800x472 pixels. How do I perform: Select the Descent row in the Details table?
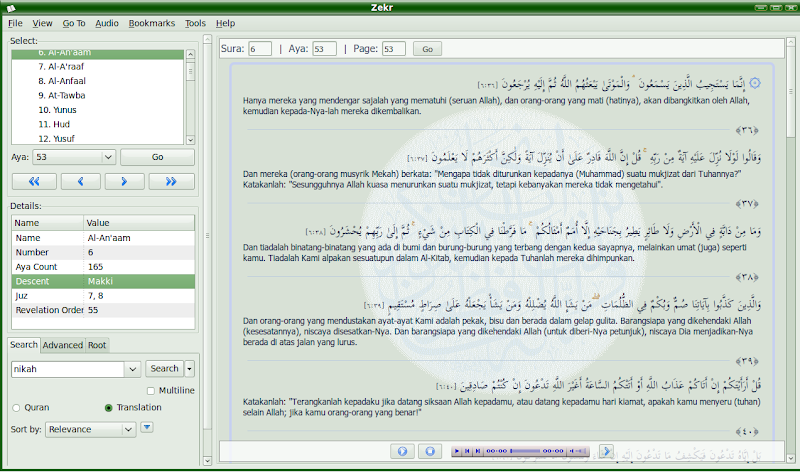[103, 281]
